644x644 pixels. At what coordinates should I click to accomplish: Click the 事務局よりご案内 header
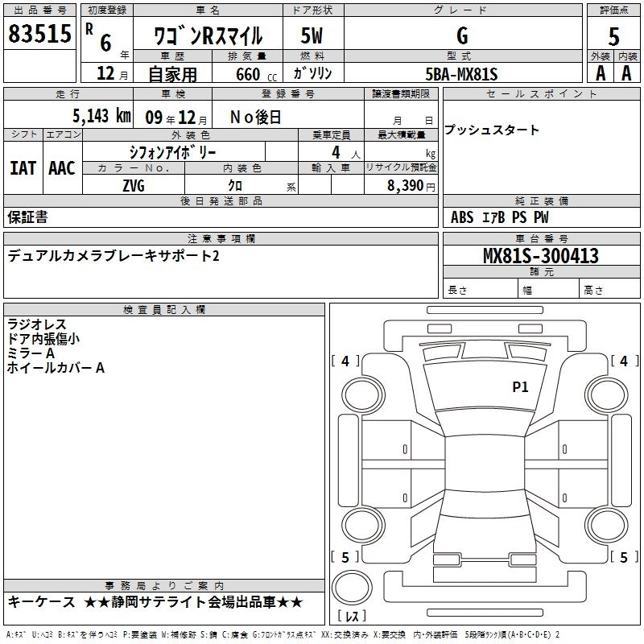(x=164, y=586)
